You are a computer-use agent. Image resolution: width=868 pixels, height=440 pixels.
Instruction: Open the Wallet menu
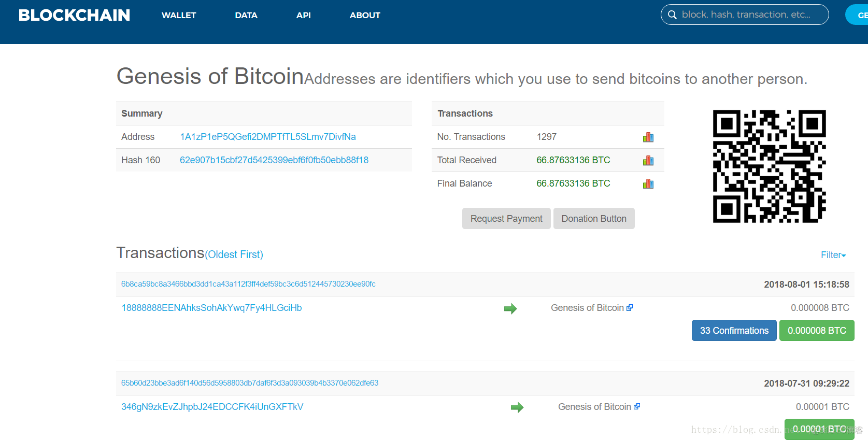coord(179,16)
